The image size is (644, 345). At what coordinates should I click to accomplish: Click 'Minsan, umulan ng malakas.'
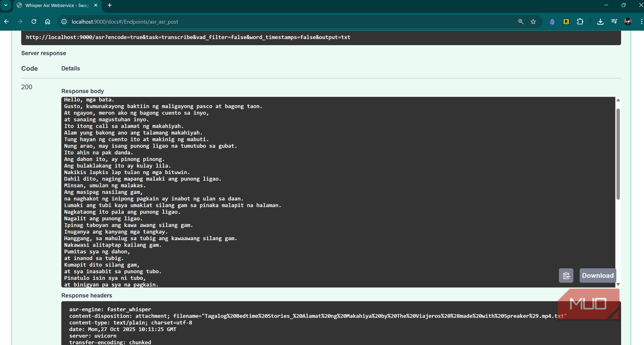click(x=105, y=186)
